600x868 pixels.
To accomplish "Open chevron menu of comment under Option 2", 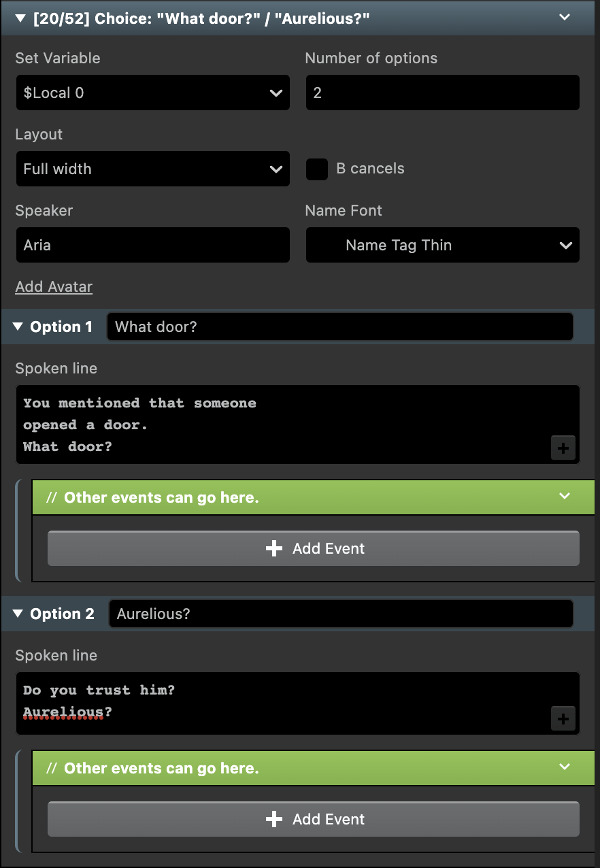I will (565, 767).
